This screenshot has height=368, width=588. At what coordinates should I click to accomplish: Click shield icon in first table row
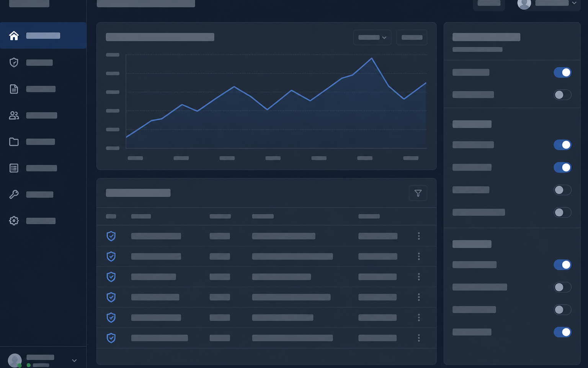[111, 236]
